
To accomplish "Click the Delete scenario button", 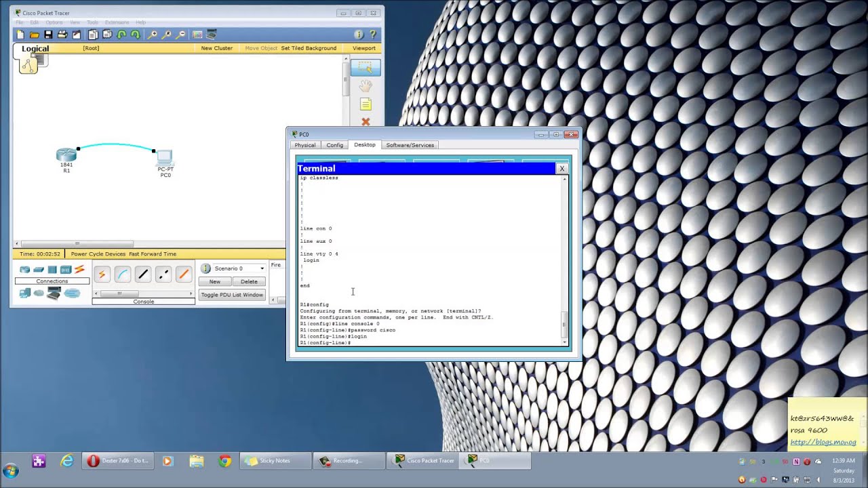I will pos(249,281).
